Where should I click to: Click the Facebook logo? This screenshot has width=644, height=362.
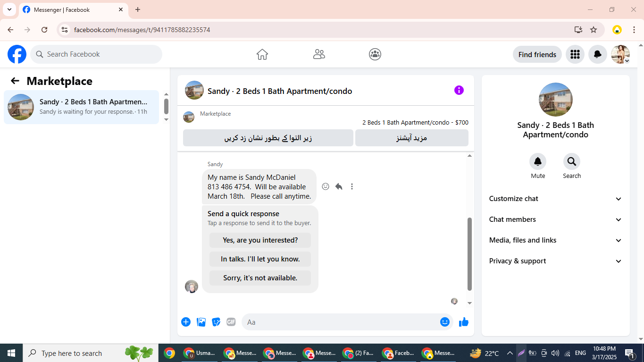(x=17, y=54)
